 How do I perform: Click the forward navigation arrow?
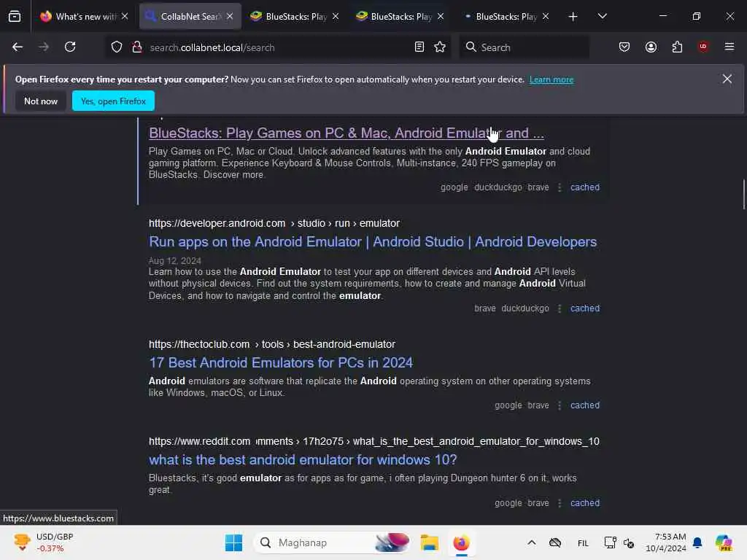click(x=44, y=47)
